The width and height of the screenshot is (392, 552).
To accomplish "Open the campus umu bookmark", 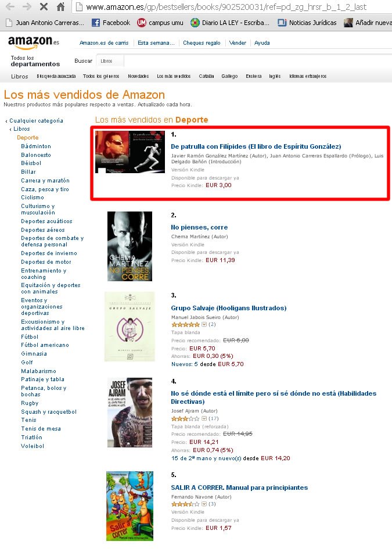I will tap(160, 23).
